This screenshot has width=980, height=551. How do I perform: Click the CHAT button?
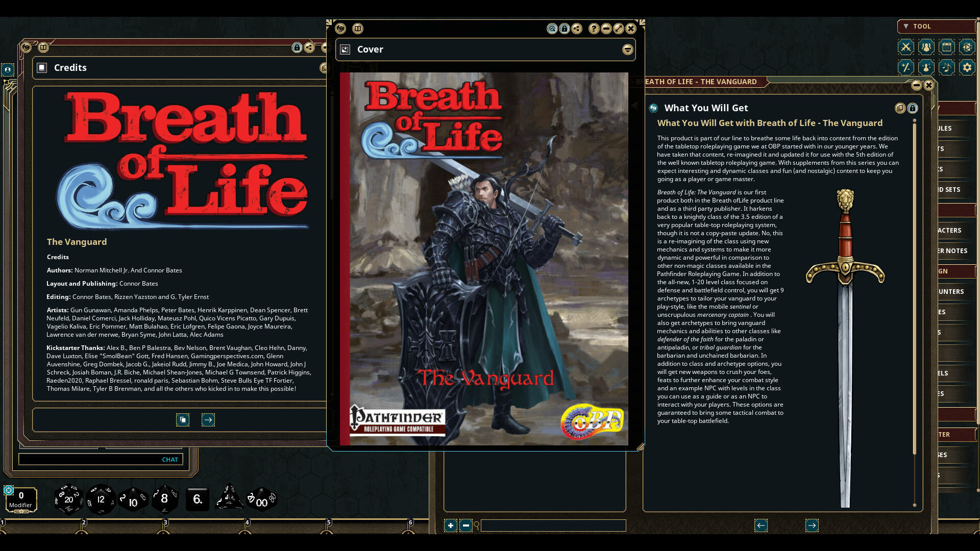169,459
